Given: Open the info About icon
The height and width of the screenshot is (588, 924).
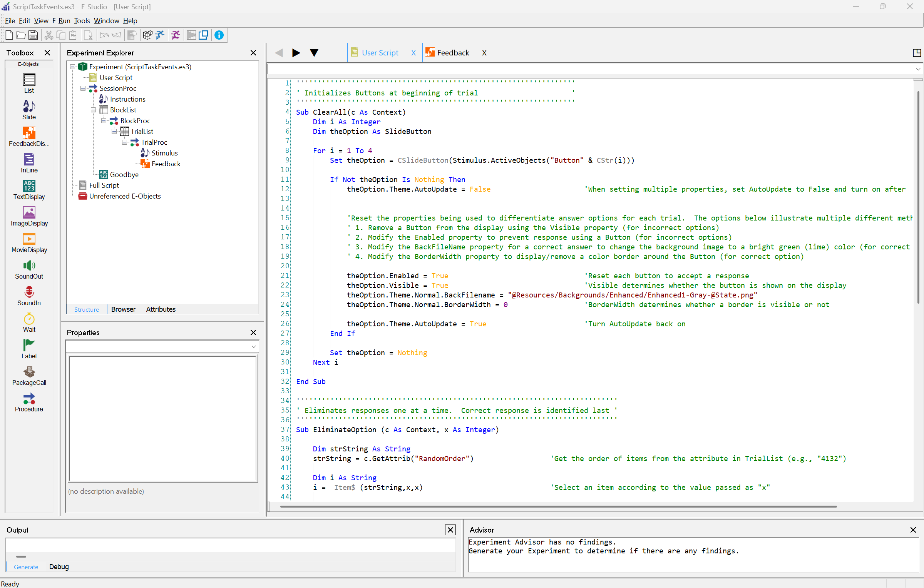Looking at the screenshot, I should click(x=219, y=35).
